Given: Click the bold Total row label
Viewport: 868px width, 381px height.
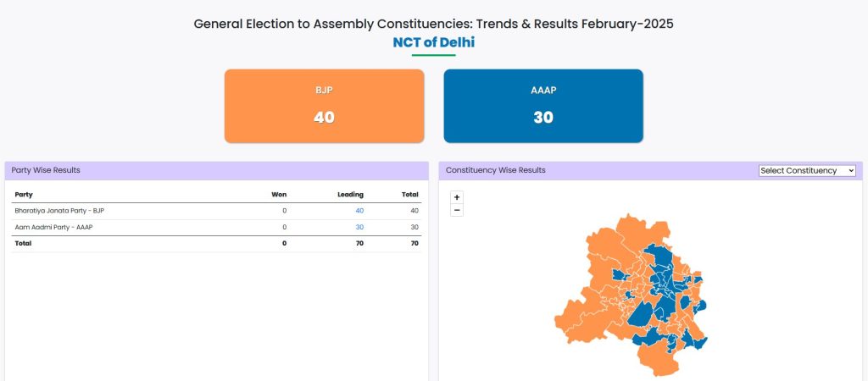Looking at the screenshot, I should click(x=23, y=243).
